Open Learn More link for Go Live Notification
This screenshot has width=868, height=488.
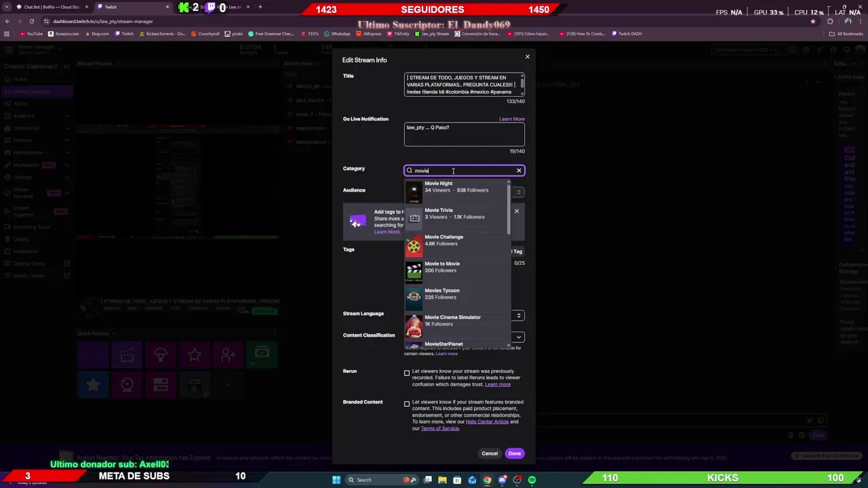512,119
